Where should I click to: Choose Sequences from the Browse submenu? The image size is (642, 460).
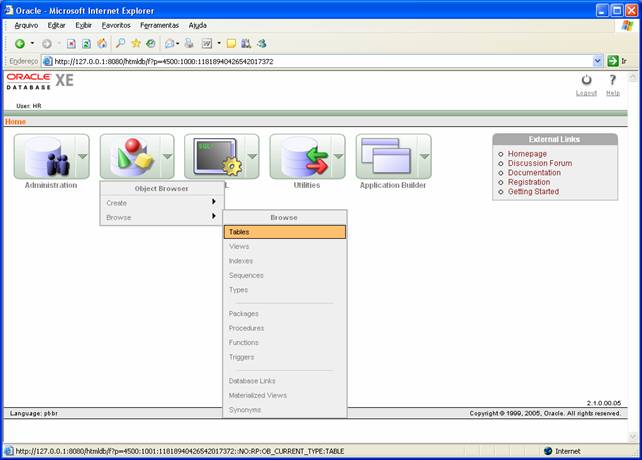(x=246, y=275)
